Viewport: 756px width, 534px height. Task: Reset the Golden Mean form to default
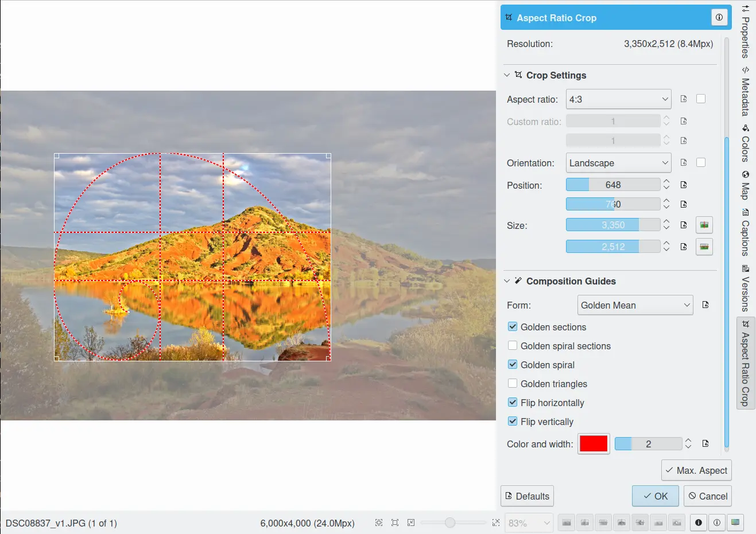[x=705, y=305]
